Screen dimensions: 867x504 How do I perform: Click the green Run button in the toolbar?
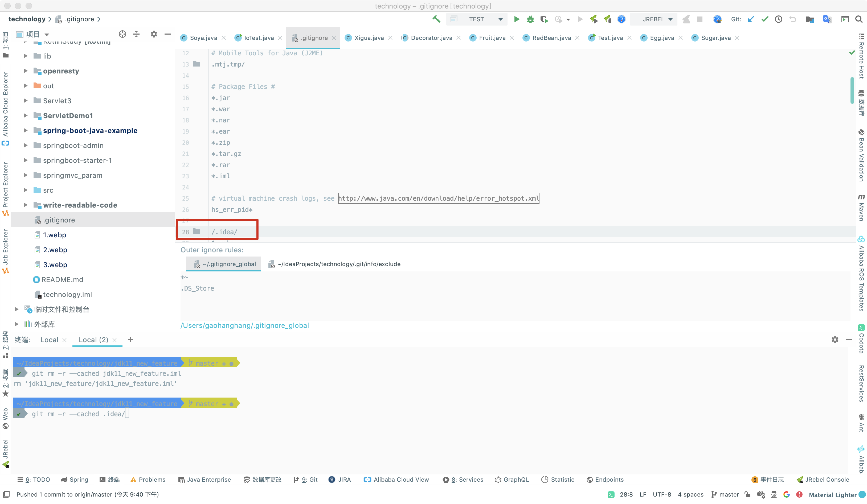tap(516, 19)
